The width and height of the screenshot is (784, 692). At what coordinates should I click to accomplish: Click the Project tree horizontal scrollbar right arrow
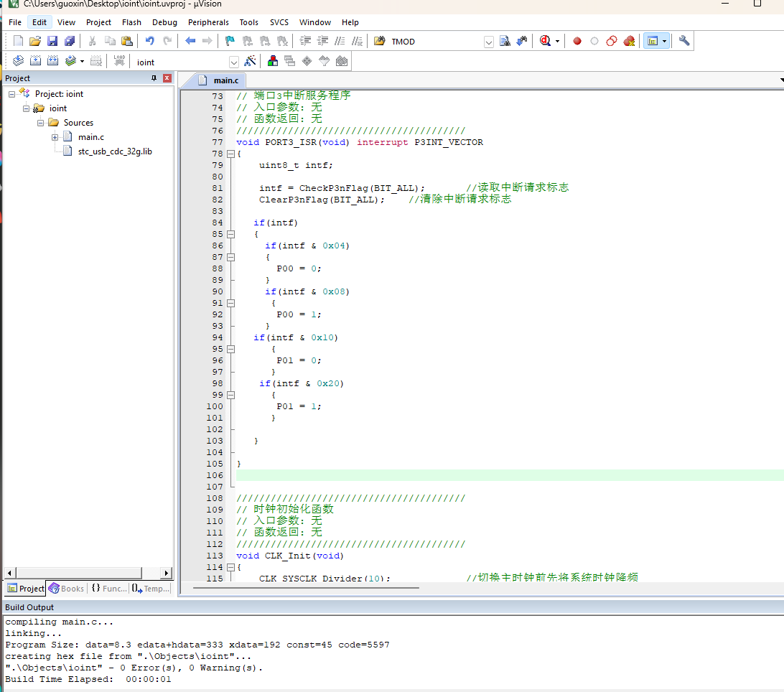tap(167, 573)
